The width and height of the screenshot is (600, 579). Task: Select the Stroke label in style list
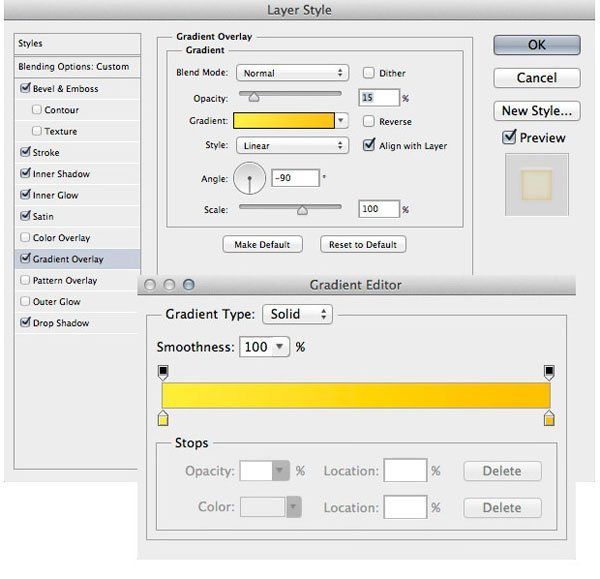pyautogui.click(x=46, y=152)
